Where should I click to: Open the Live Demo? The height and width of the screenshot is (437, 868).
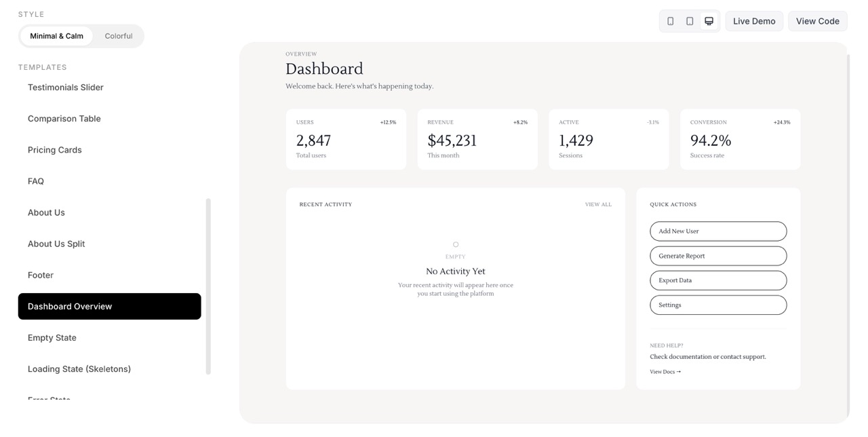click(x=753, y=21)
